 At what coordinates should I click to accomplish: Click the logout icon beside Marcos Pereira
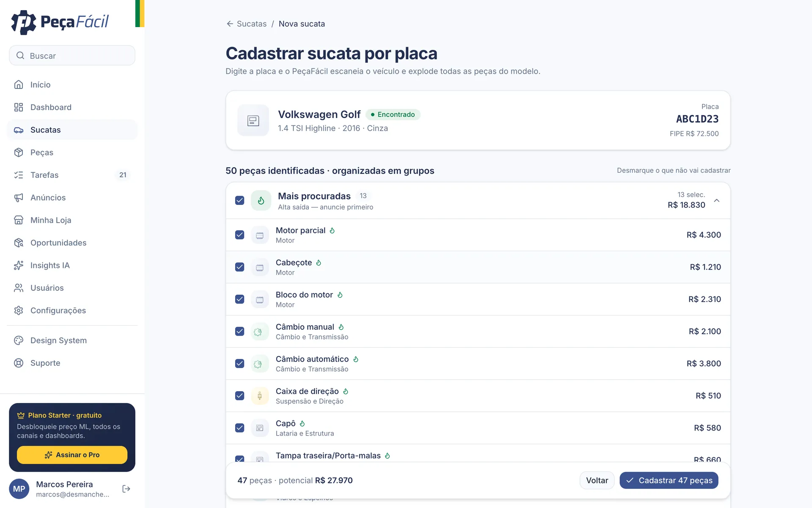126,489
